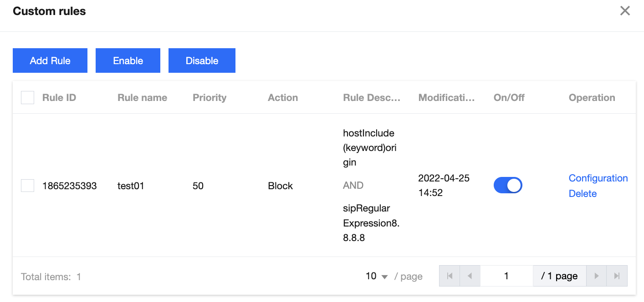Viewport: 644px width, 302px height.
Task: Go to the next page arrow
Action: pos(596,276)
